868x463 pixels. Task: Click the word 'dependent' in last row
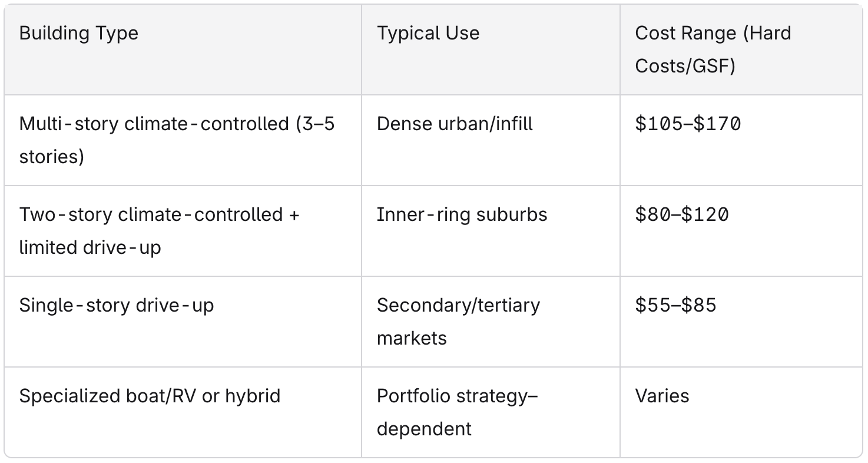(424, 429)
